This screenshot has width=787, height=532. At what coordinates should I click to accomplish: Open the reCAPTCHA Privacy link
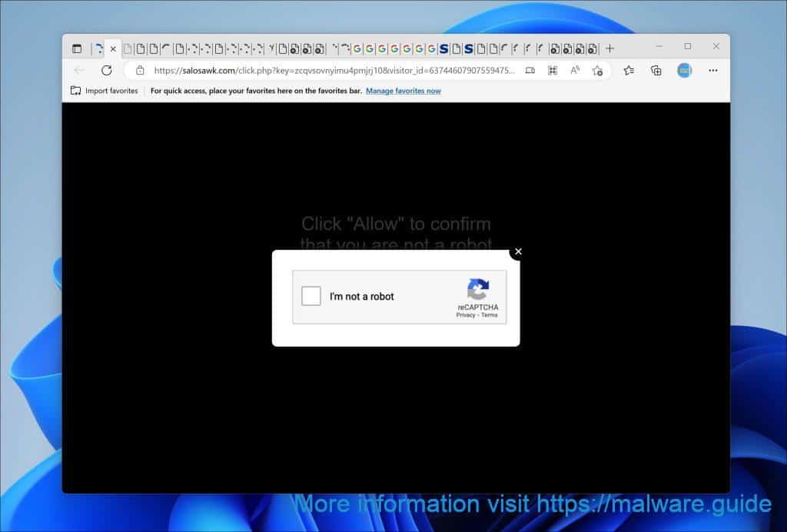click(x=465, y=315)
